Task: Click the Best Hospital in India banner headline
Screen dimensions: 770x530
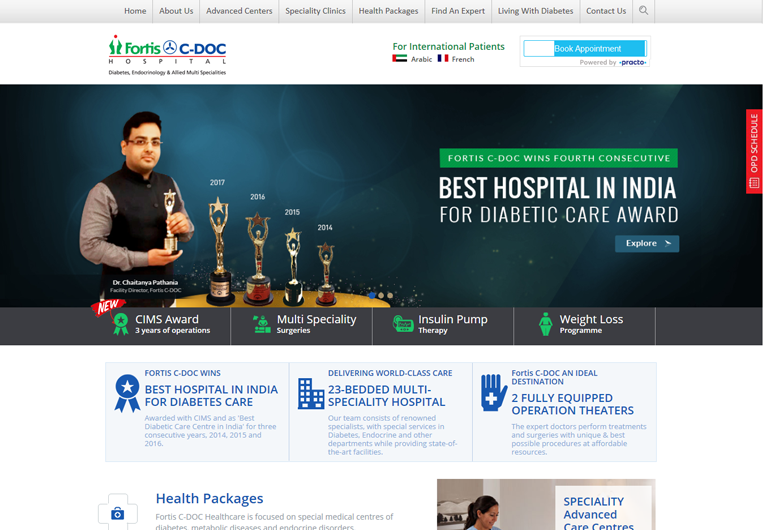Action: click(558, 188)
